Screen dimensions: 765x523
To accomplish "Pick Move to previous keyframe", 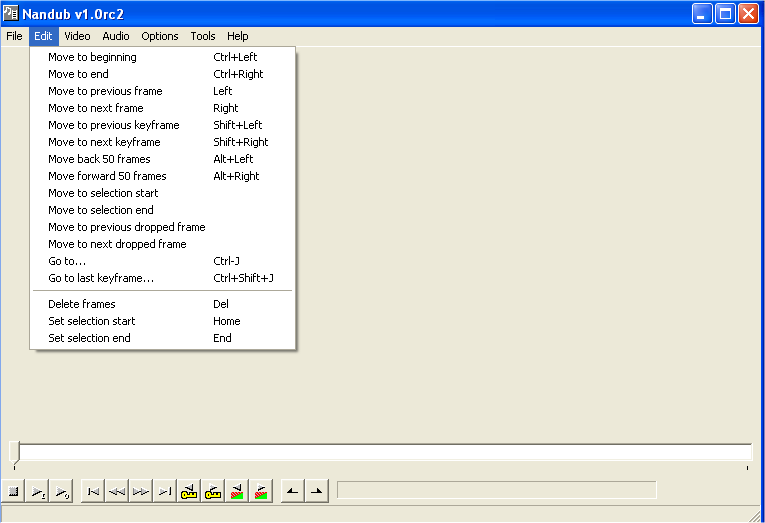I will 162,125.
